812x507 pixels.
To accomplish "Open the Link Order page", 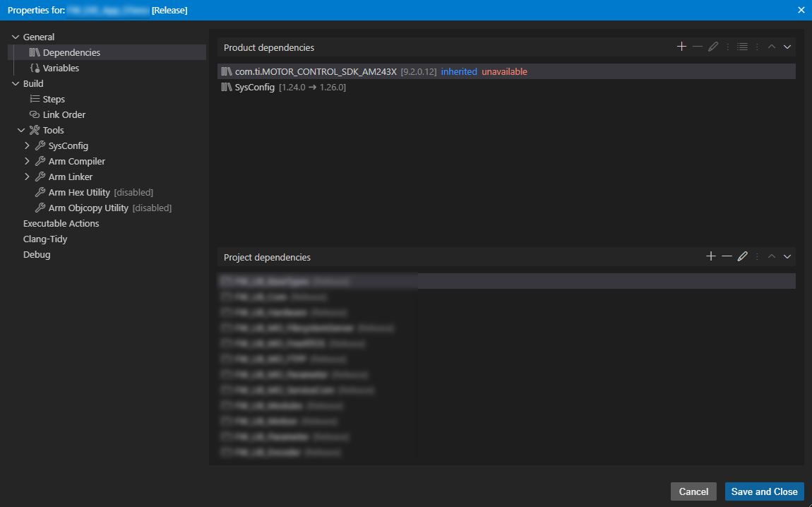I will (64, 114).
